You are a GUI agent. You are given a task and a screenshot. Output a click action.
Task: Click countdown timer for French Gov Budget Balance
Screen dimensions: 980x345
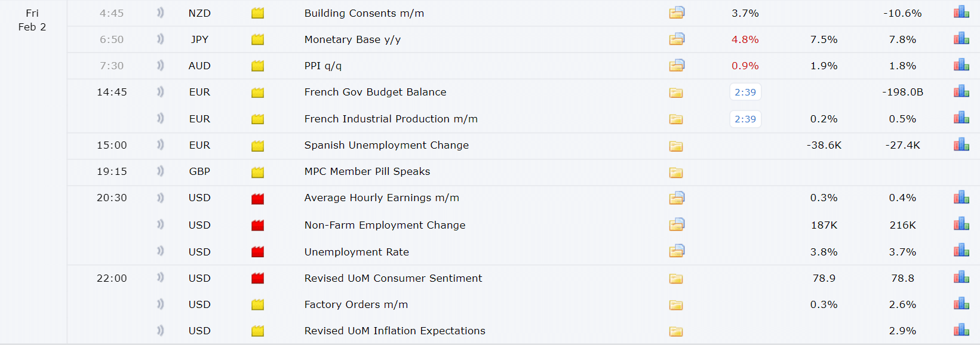[x=745, y=92]
